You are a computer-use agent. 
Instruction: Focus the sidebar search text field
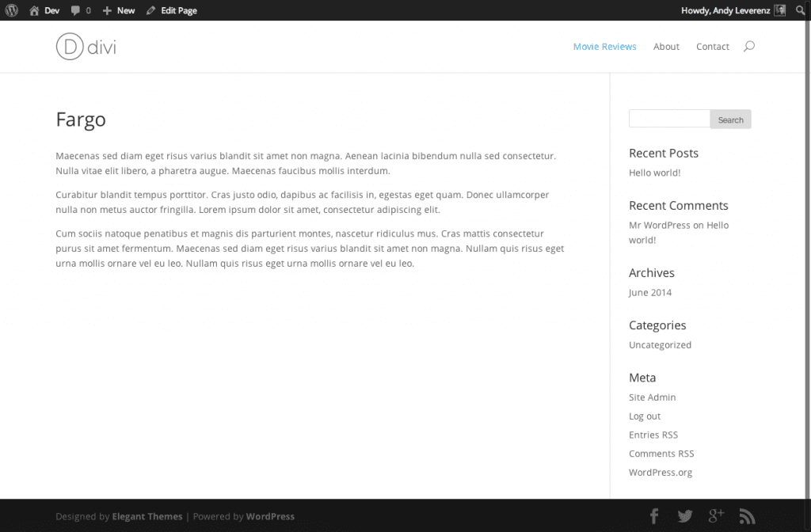pyautogui.click(x=669, y=119)
